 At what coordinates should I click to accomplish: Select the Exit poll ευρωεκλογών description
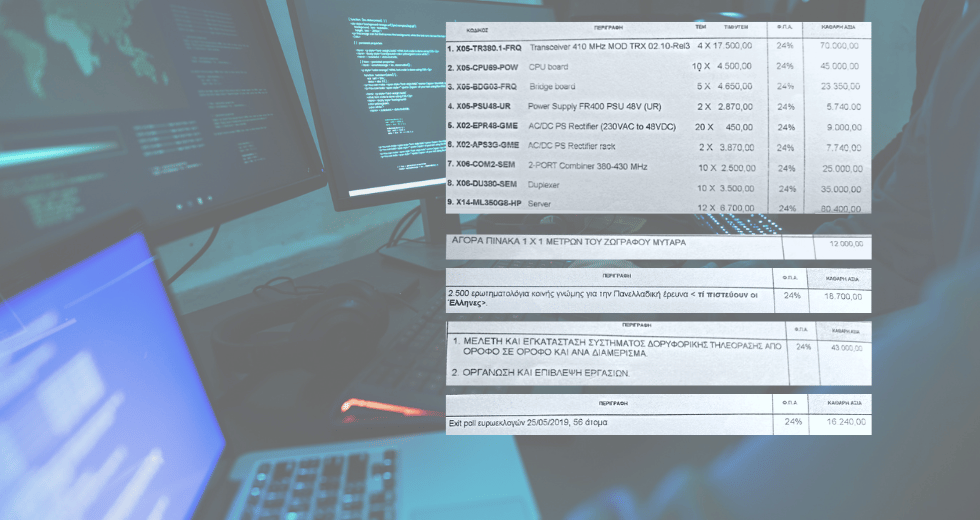coord(528,423)
